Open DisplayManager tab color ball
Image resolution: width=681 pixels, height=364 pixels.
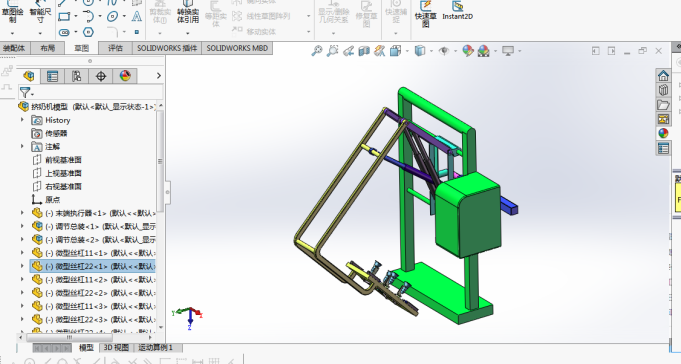(x=125, y=76)
